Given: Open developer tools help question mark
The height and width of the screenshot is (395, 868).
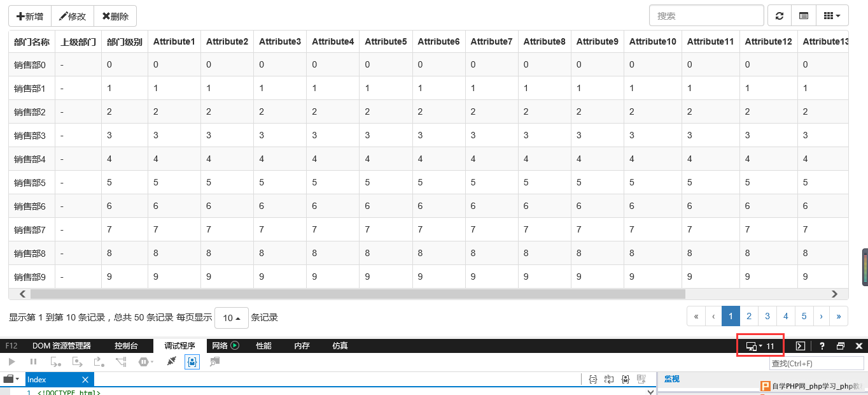Looking at the screenshot, I should tap(822, 346).
